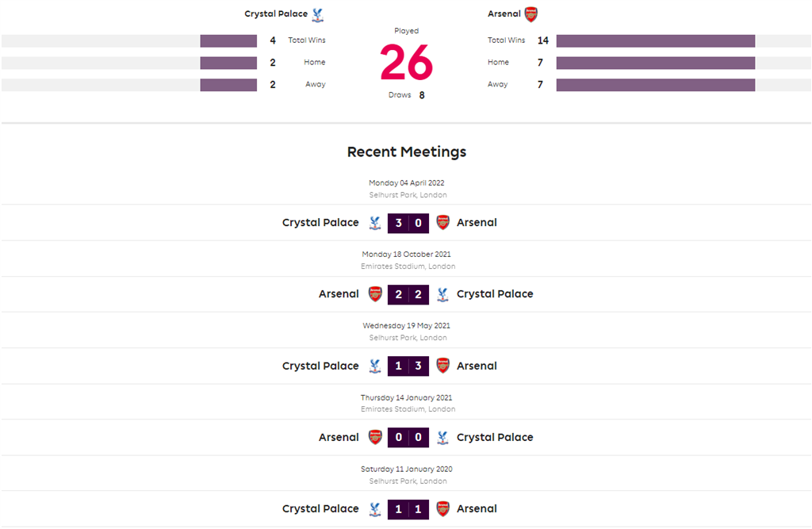This screenshot has height=529, width=812.
Task: Click Crystal Palace's Total Wins bar
Action: click(228, 40)
